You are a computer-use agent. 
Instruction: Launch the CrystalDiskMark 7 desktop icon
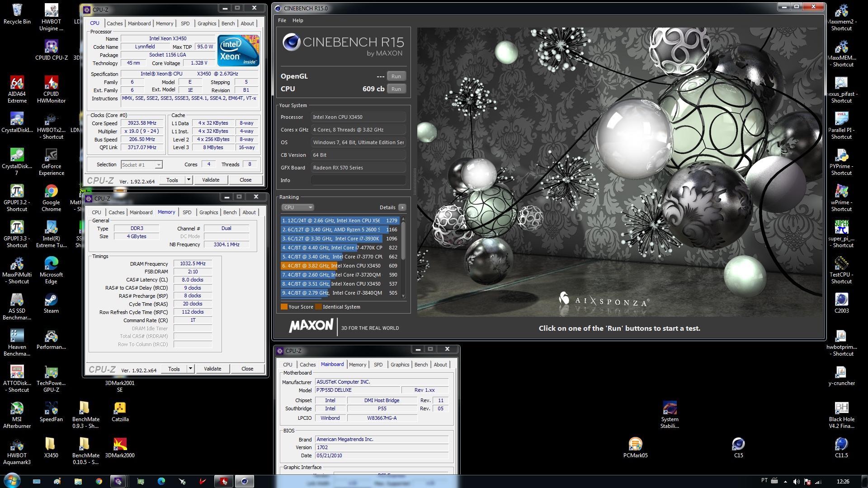pyautogui.click(x=17, y=162)
